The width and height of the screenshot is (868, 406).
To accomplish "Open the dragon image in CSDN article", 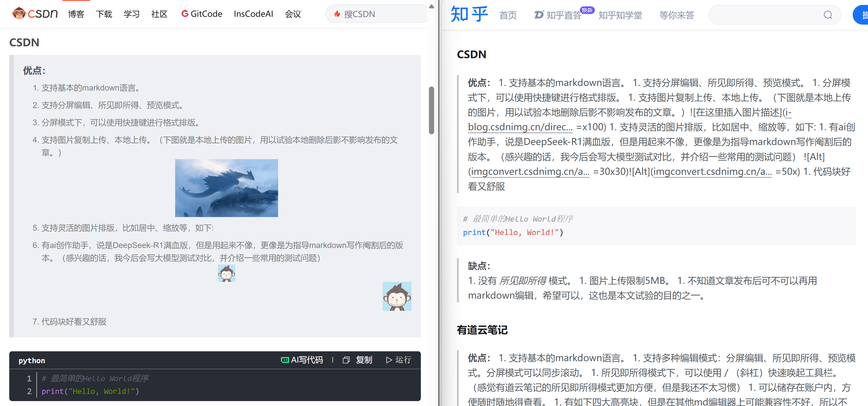I will coord(226,188).
